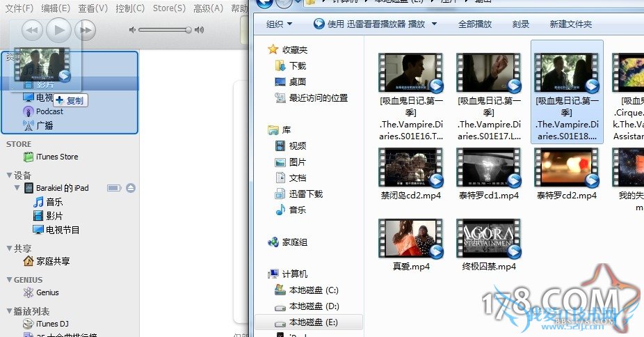Open the 文件(F) menu in iTunes

[19, 8]
